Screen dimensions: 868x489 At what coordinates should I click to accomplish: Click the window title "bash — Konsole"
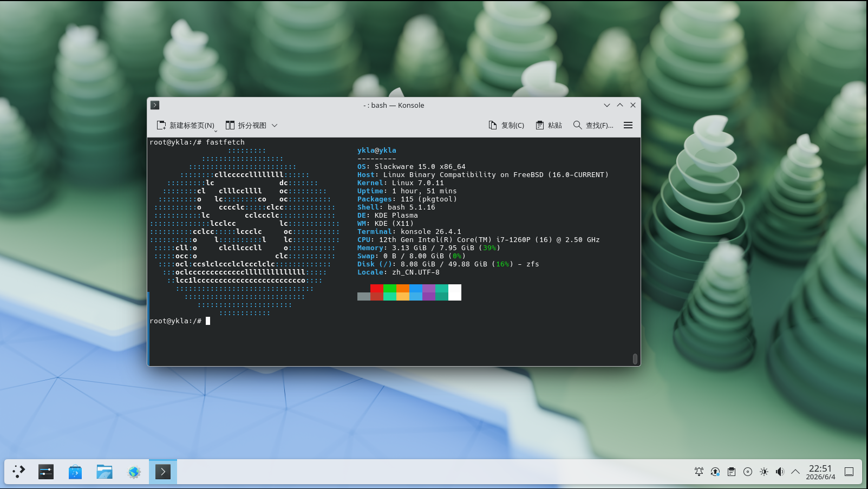click(x=397, y=105)
